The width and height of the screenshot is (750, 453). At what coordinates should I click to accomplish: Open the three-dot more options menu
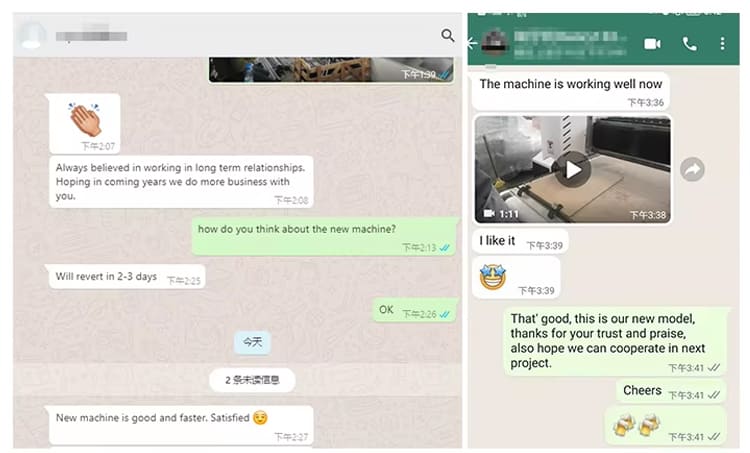click(722, 44)
